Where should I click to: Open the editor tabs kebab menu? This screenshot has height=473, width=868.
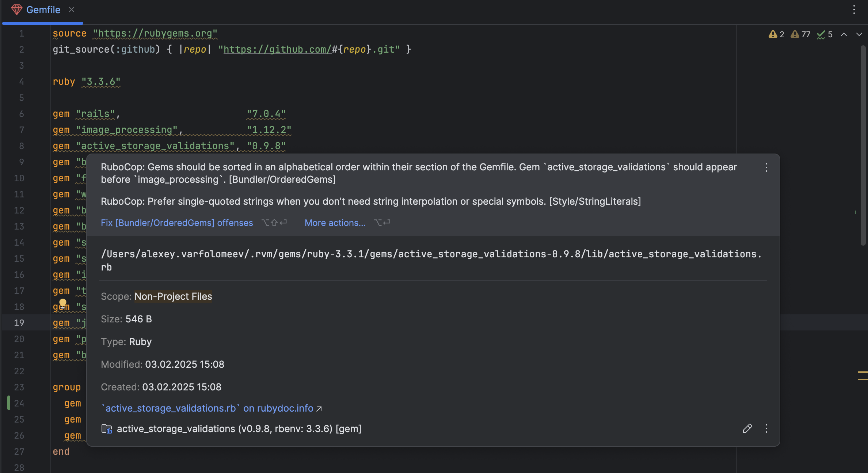point(854,10)
